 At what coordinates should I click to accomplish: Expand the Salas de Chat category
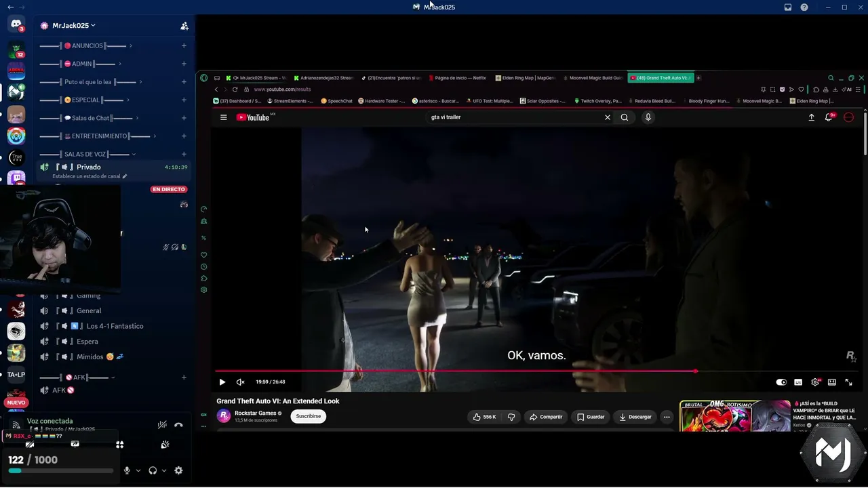tap(90, 118)
